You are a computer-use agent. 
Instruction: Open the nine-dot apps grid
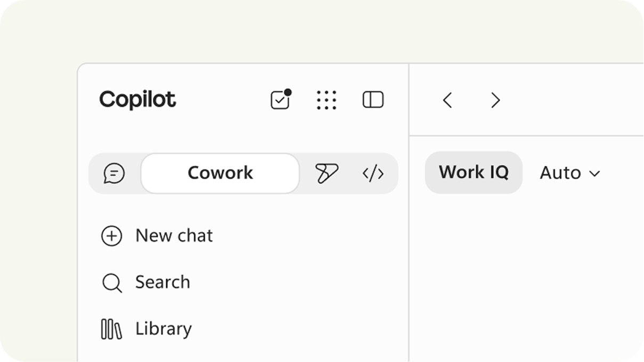(327, 100)
